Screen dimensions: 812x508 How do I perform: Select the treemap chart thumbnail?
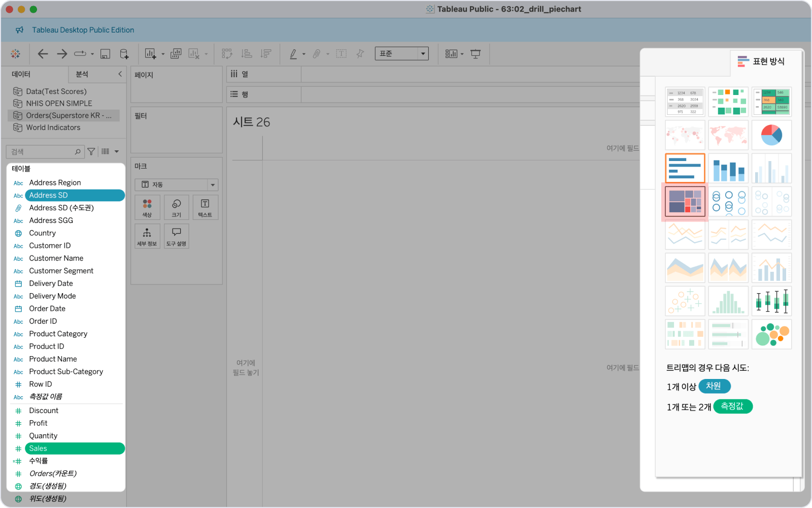pyautogui.click(x=685, y=202)
